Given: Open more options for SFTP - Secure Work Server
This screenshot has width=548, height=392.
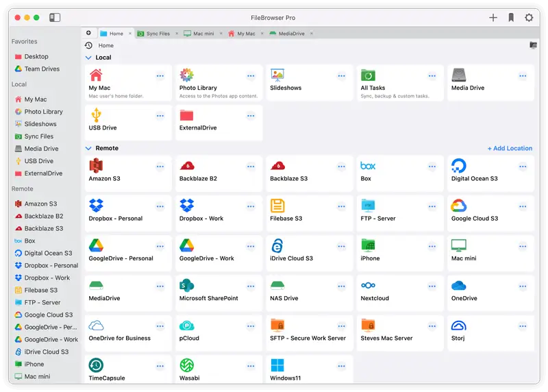Looking at the screenshot, I should click(x=341, y=326).
